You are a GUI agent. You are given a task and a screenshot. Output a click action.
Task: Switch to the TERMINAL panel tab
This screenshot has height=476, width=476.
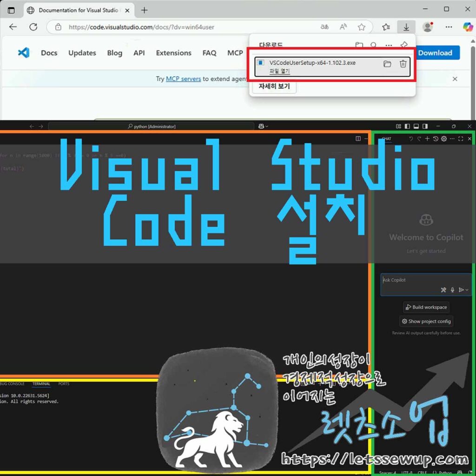tap(41, 384)
